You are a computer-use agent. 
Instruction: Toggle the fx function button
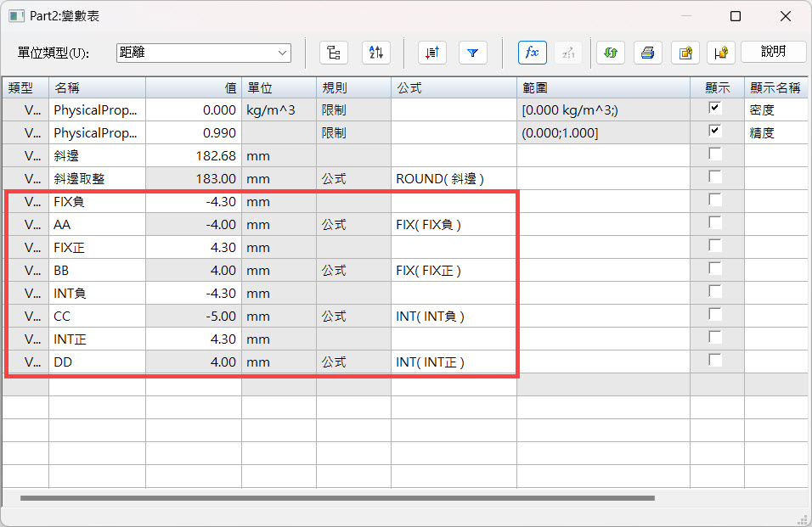pos(532,53)
